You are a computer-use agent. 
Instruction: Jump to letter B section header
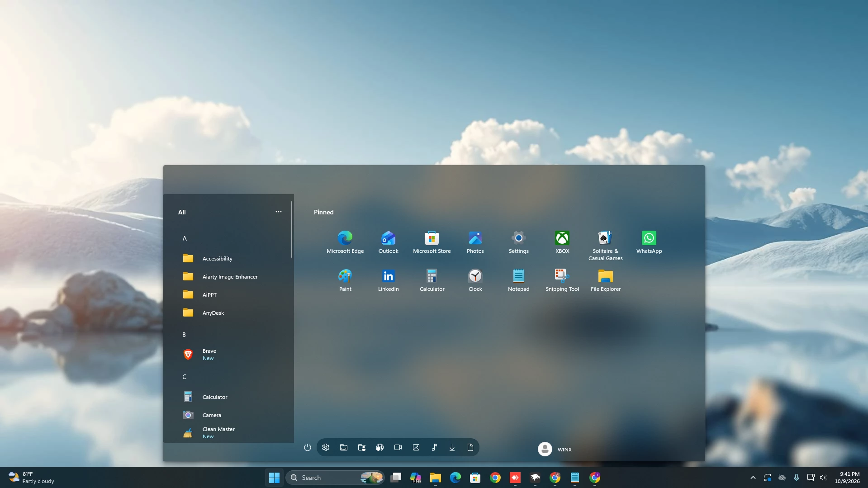184,335
